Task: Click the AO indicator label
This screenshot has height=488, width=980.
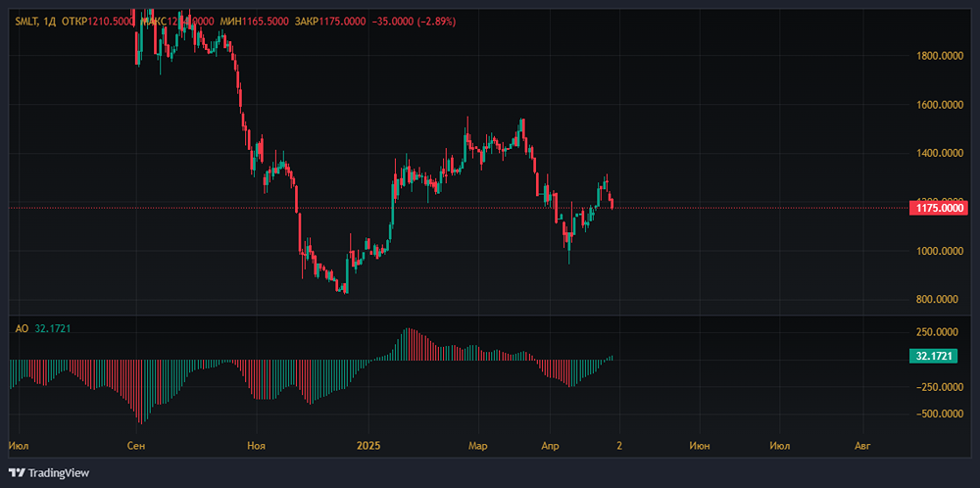Action: pos(22,328)
